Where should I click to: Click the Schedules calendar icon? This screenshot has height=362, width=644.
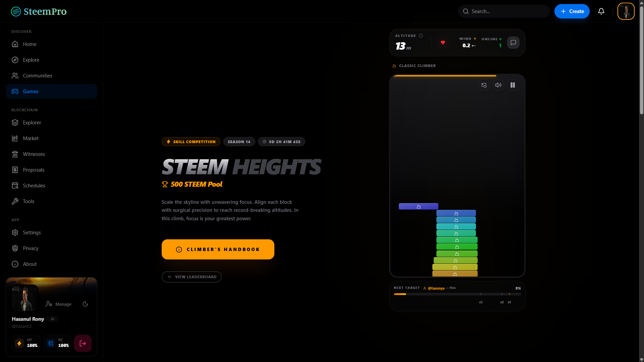coord(15,186)
